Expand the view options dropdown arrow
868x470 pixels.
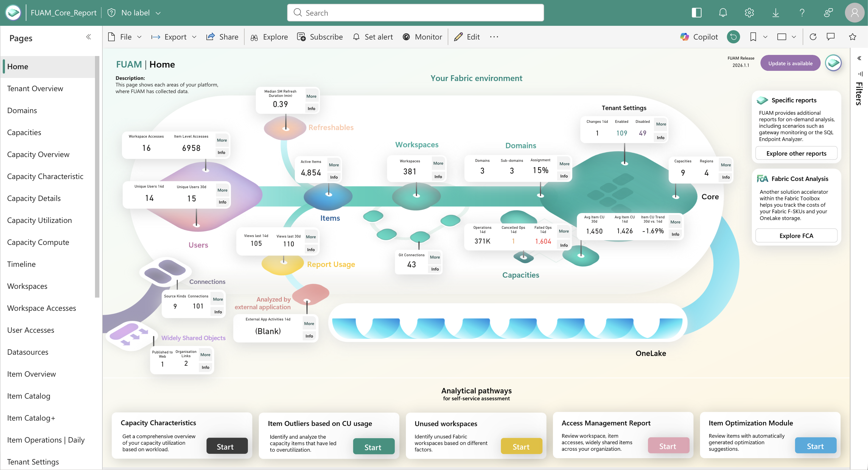pyautogui.click(x=794, y=37)
